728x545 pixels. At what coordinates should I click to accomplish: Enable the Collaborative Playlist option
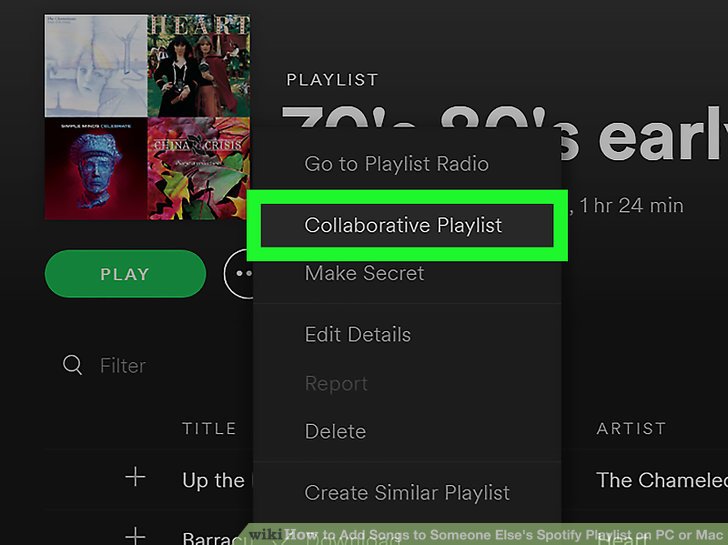point(403,225)
